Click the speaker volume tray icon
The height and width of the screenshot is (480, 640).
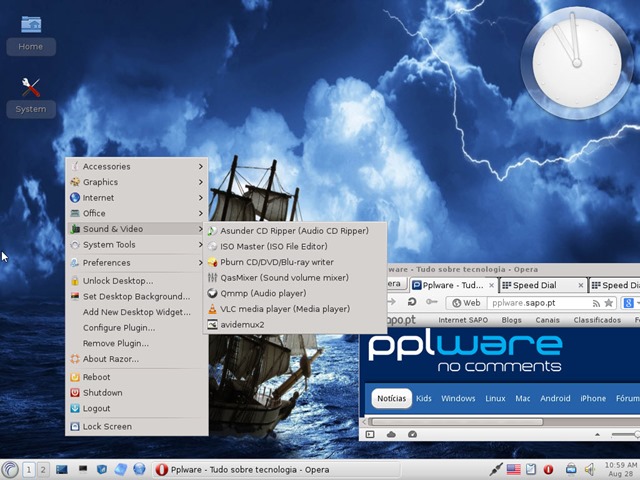[589, 470]
